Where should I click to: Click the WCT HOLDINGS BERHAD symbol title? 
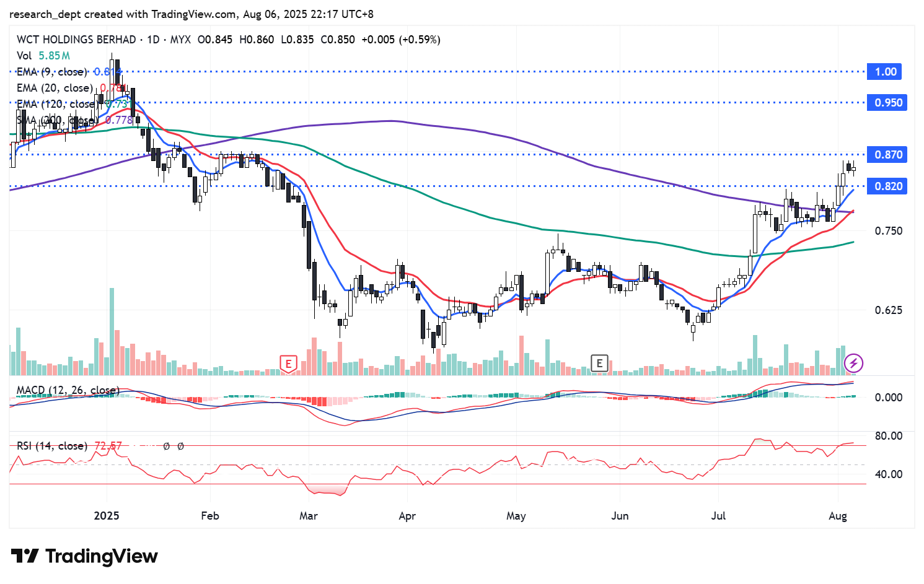coord(76,40)
